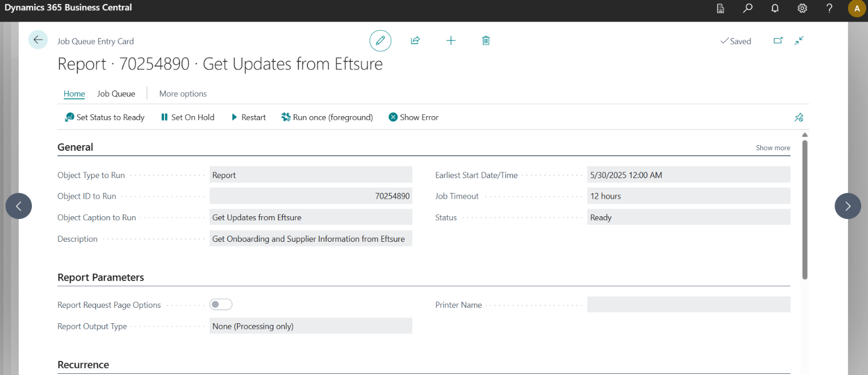This screenshot has height=375, width=868.
Task: Collapse the General section header
Action: tap(75, 147)
